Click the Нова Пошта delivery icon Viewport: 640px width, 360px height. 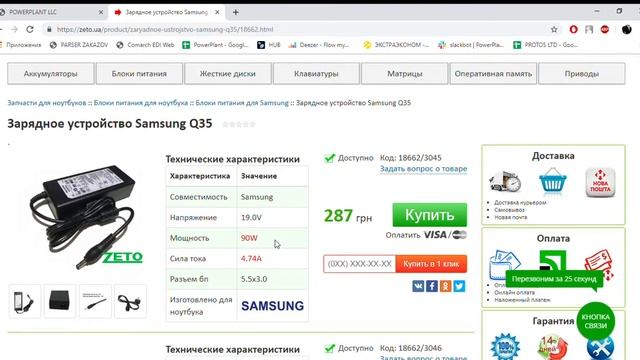point(600,182)
